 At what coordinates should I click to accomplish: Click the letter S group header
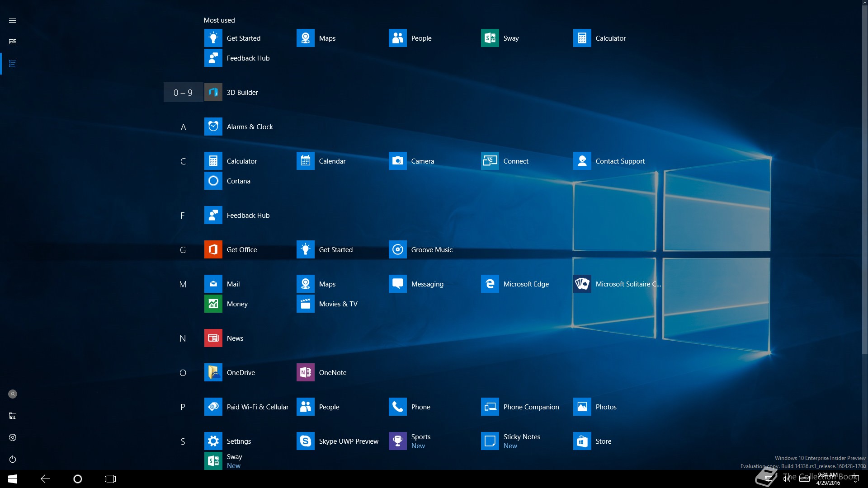[x=183, y=441]
